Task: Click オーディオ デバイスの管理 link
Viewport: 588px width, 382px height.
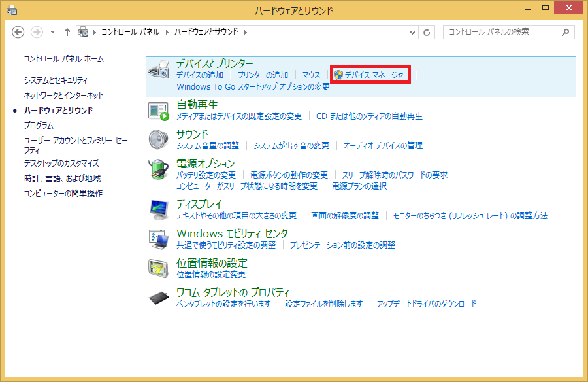Action: (x=384, y=146)
